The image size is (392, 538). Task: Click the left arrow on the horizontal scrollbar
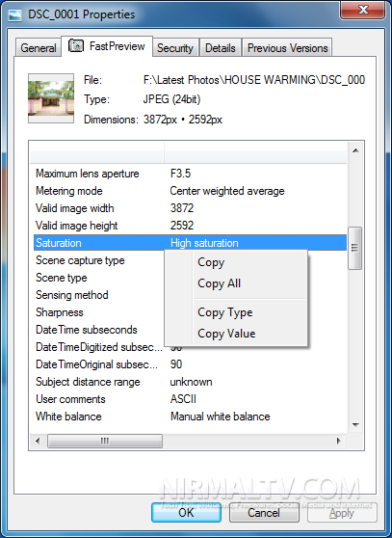(38, 441)
